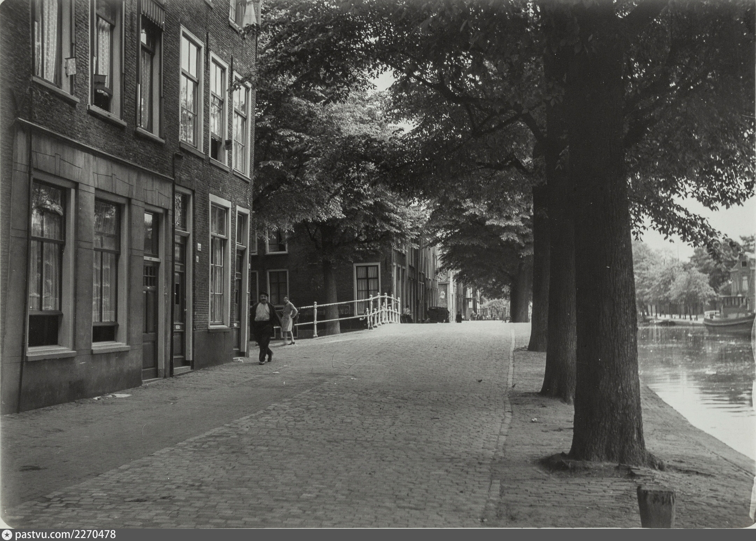Click the leftmost ground-floor window

(x=47, y=263)
